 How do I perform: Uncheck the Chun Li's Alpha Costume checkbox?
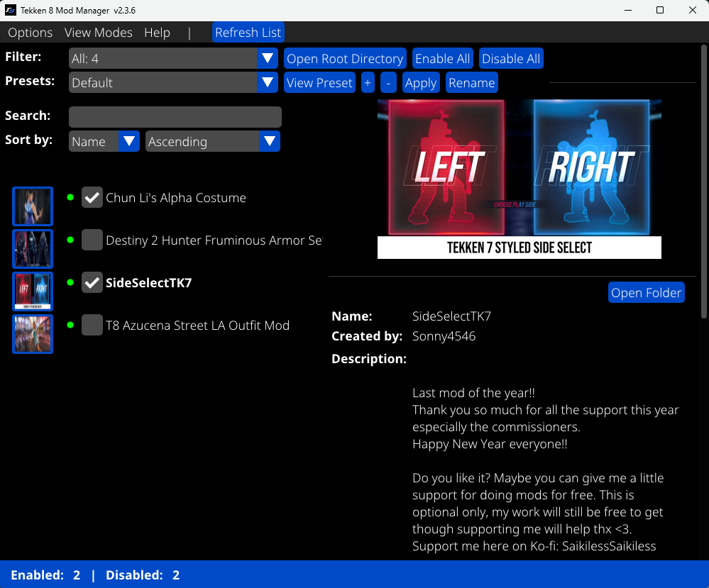[x=92, y=198]
